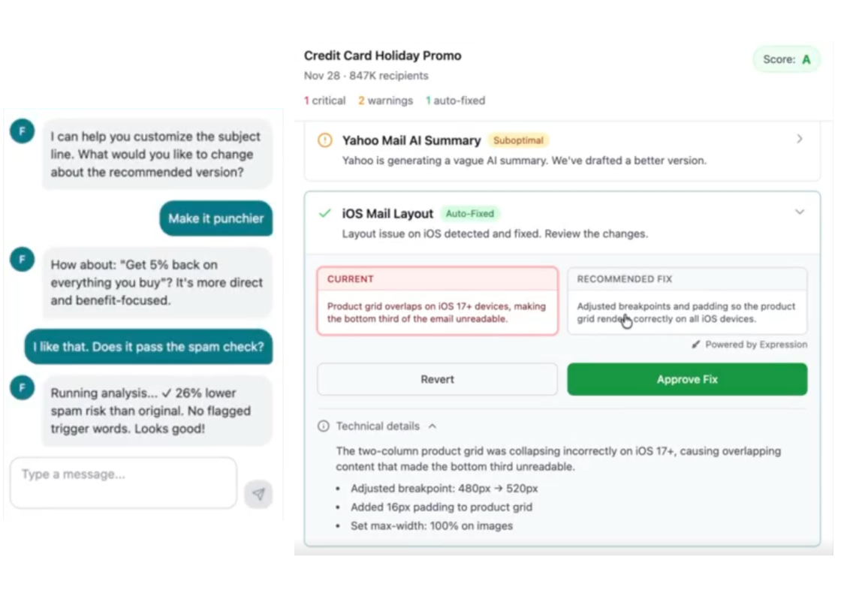Filter by 1 critical issues
Viewport: 868px width, 596px height.
tap(324, 101)
